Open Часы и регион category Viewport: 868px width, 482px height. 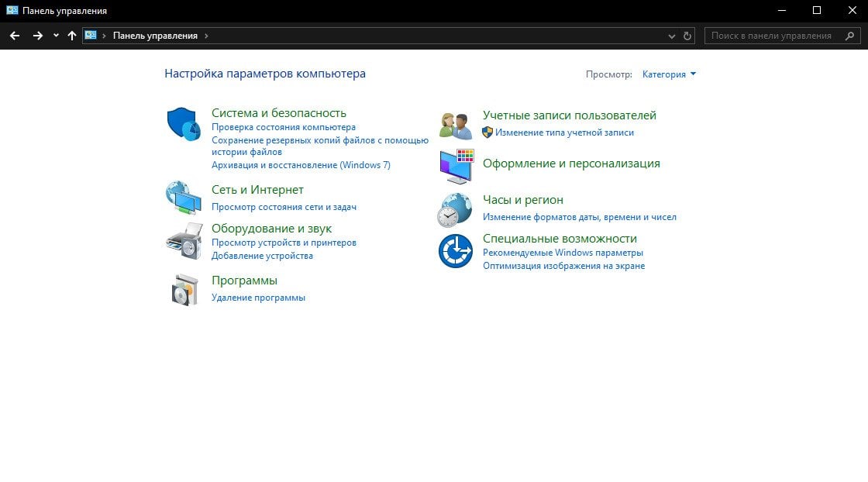coord(523,200)
